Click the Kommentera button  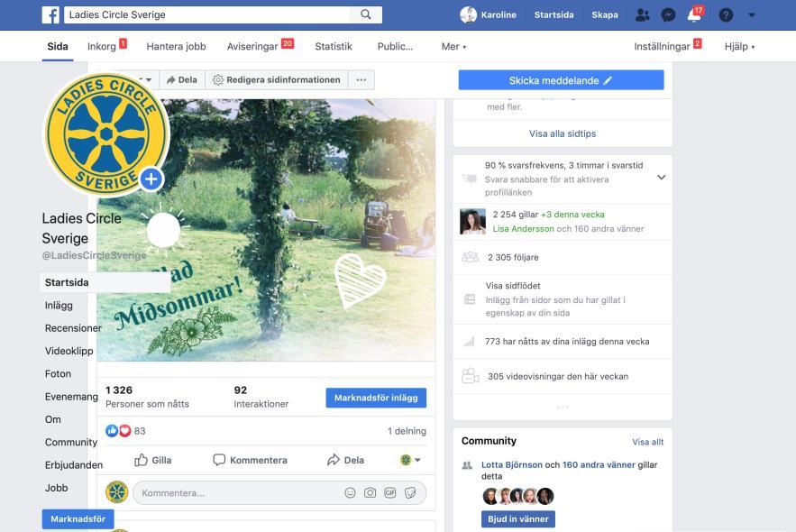pyautogui.click(x=250, y=460)
